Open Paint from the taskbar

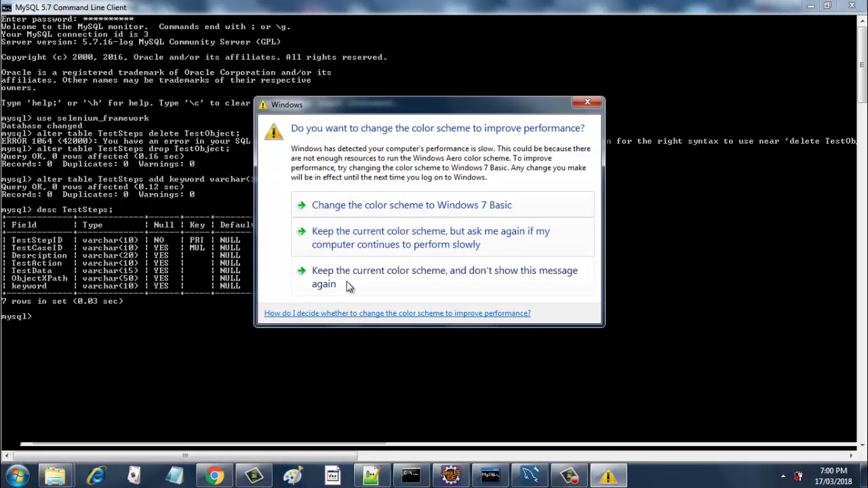pos(293,476)
